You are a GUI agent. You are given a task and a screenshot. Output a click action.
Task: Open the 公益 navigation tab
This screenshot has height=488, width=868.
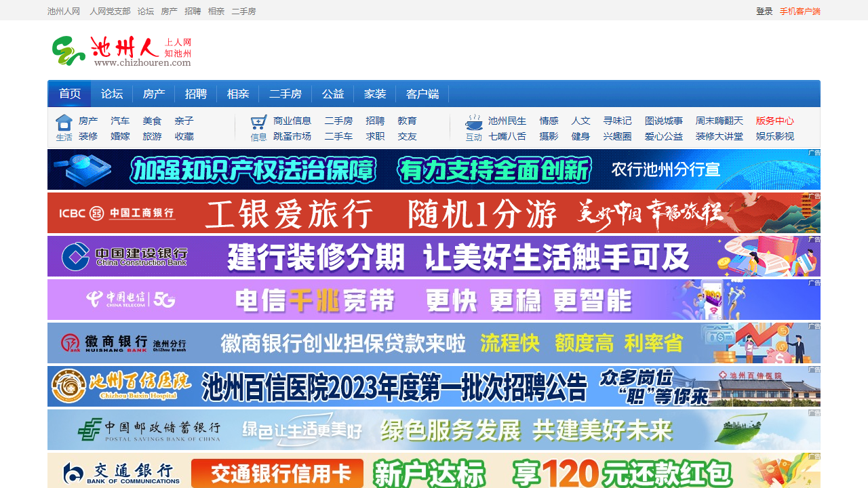tap(333, 94)
